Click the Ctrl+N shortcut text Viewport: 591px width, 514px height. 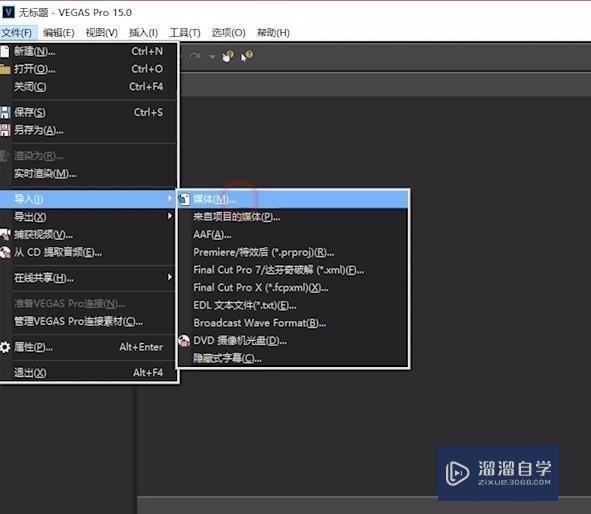(x=147, y=51)
